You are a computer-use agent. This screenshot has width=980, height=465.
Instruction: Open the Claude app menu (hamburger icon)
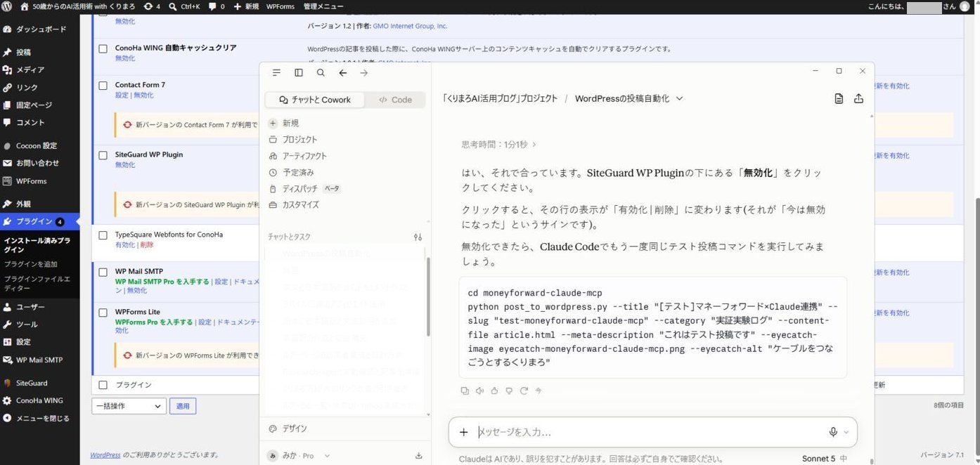point(276,72)
